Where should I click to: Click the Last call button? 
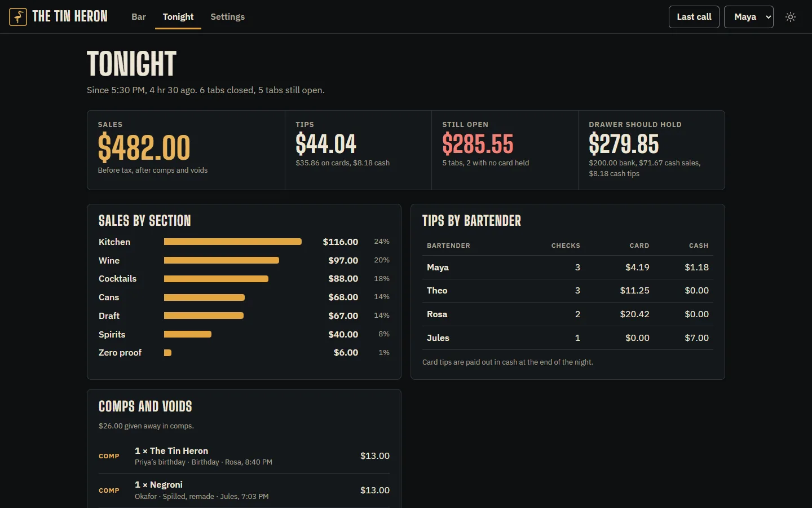694,17
